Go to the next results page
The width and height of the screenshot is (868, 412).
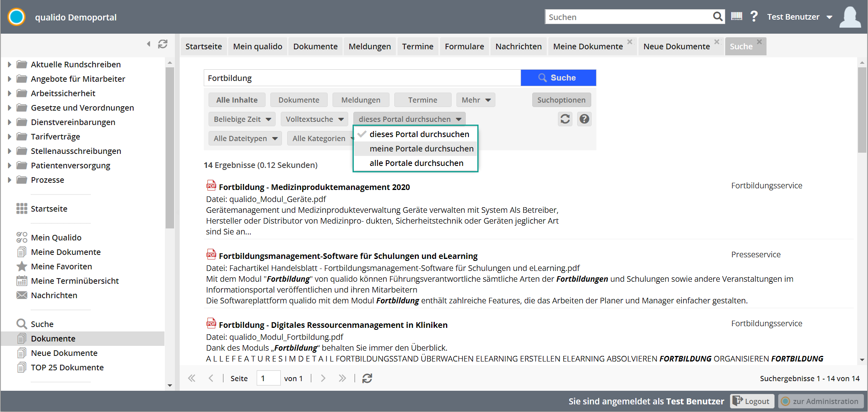tap(323, 378)
